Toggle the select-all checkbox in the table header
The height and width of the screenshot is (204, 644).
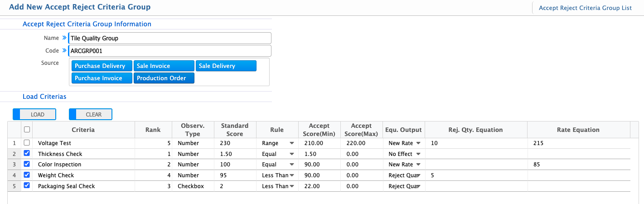click(x=27, y=130)
